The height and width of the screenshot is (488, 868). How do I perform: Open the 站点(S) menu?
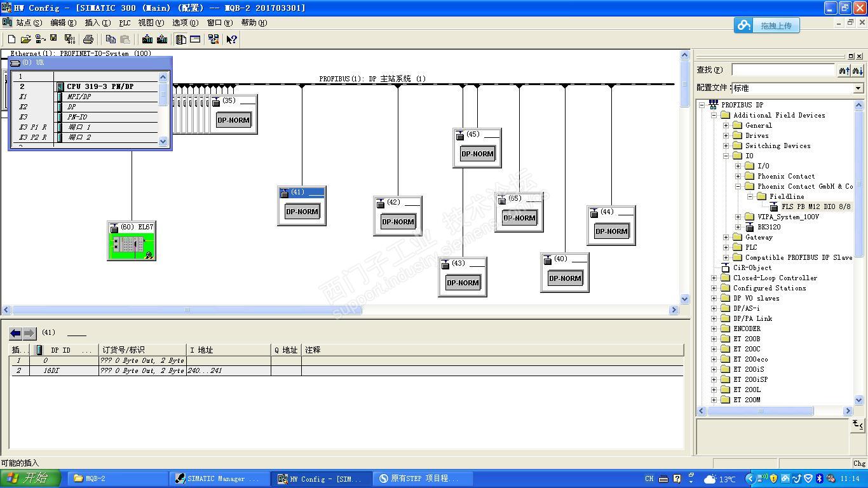click(29, 23)
